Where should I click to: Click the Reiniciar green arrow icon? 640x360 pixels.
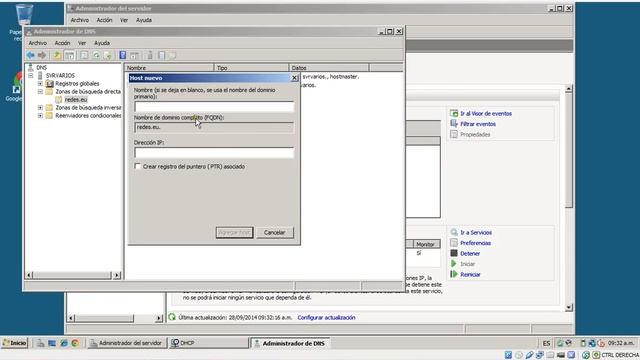tap(454, 274)
